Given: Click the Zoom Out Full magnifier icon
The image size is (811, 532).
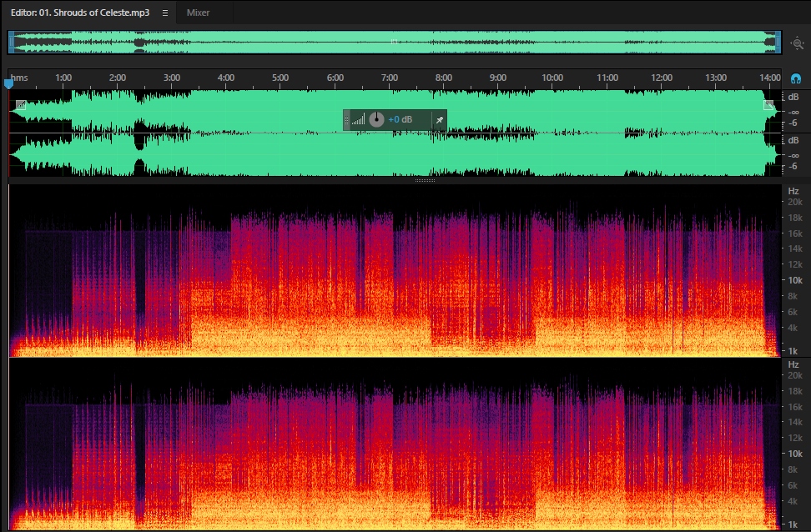Looking at the screenshot, I should point(797,43).
